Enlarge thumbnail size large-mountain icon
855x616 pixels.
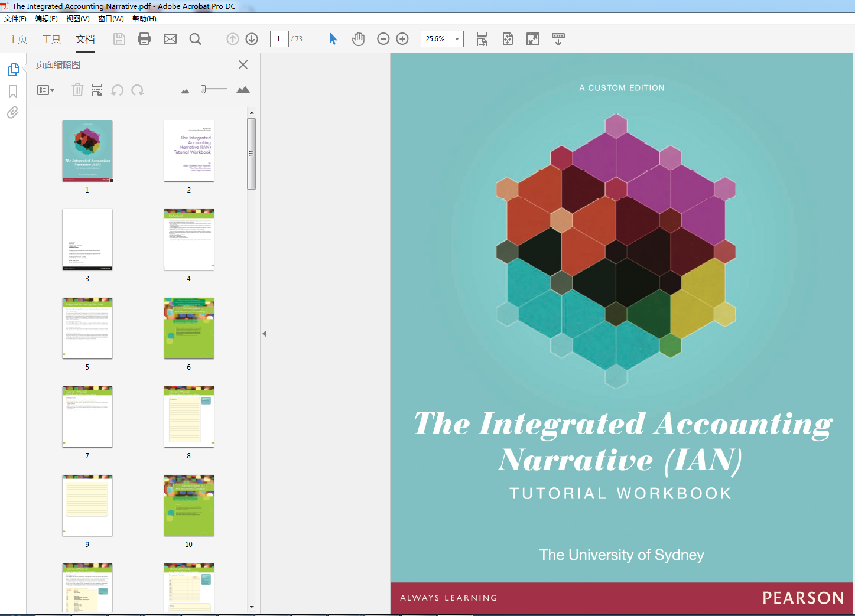point(243,90)
